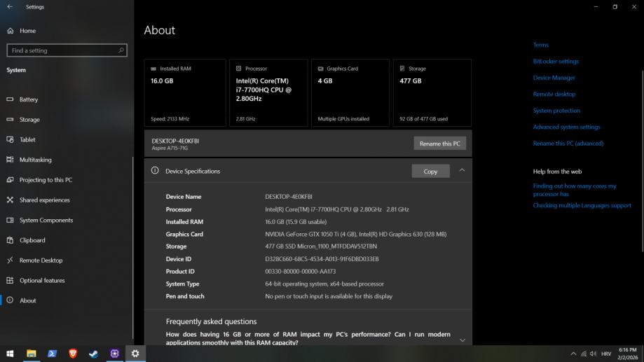The height and width of the screenshot is (362, 644).
Task: Click the Device ID value text
Action: [x=322, y=259]
